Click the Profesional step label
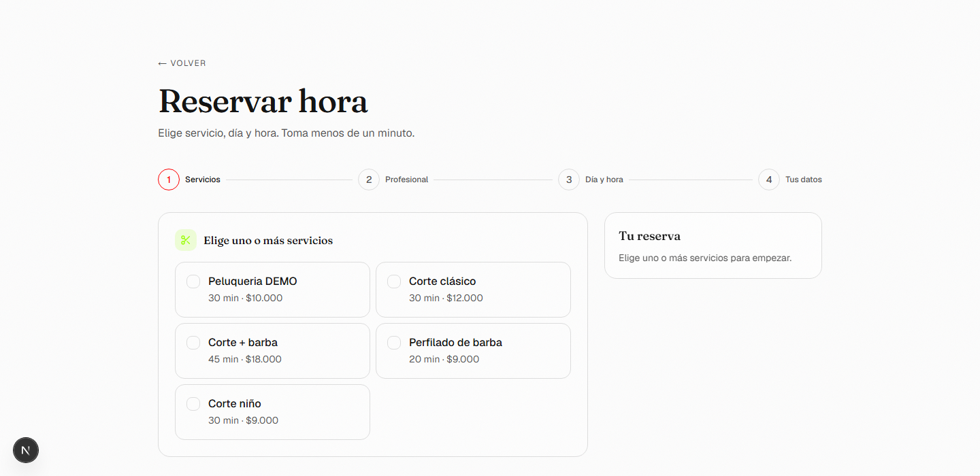This screenshot has height=476, width=980. [x=407, y=180]
